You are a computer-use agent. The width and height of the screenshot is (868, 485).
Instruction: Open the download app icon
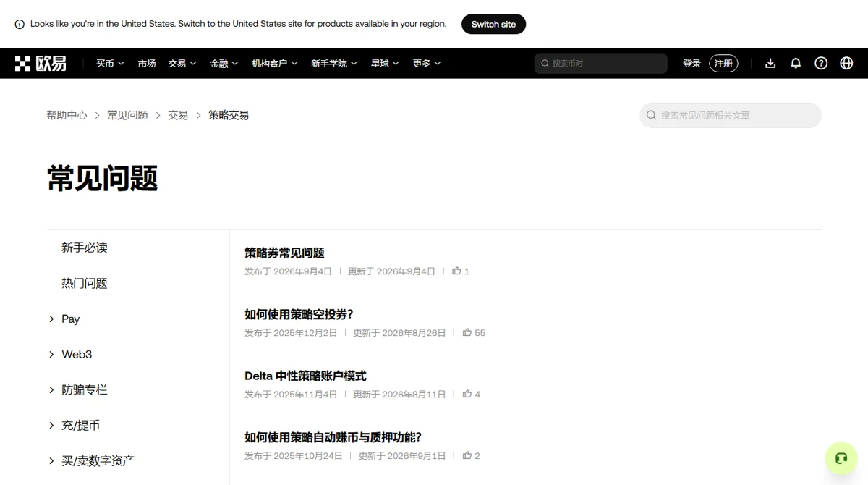click(770, 64)
